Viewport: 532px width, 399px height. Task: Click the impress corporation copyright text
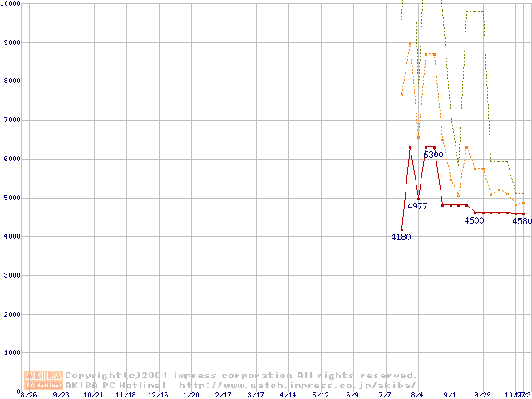(241, 376)
